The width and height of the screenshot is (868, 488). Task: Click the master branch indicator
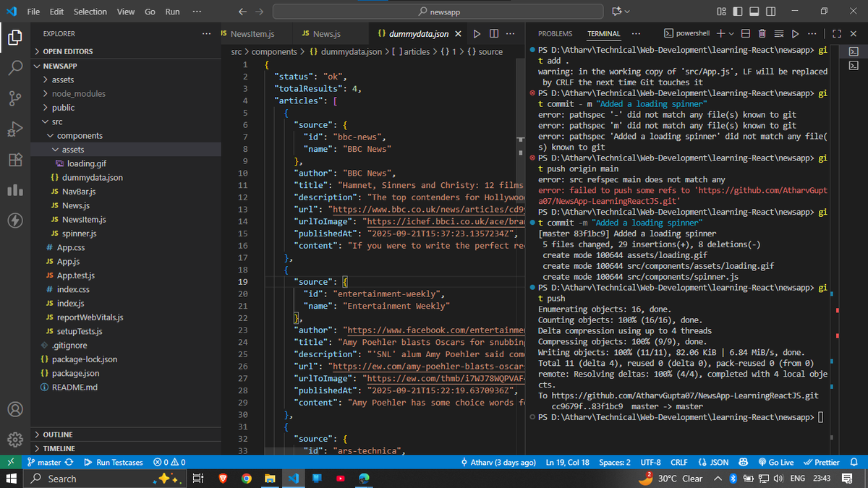[50, 462]
